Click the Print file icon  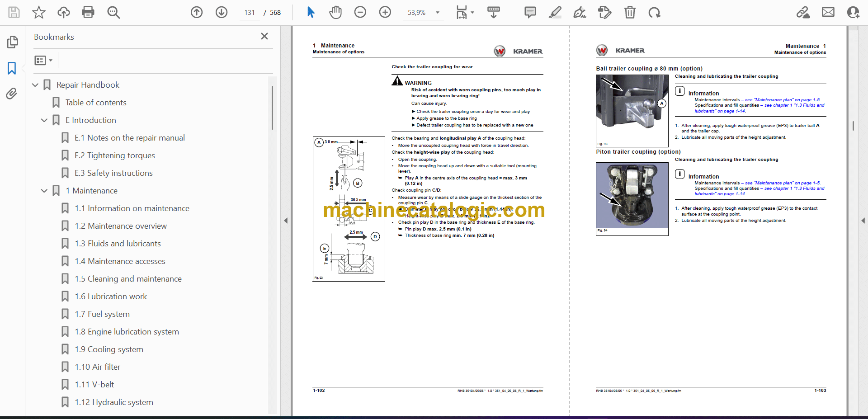(x=88, y=12)
